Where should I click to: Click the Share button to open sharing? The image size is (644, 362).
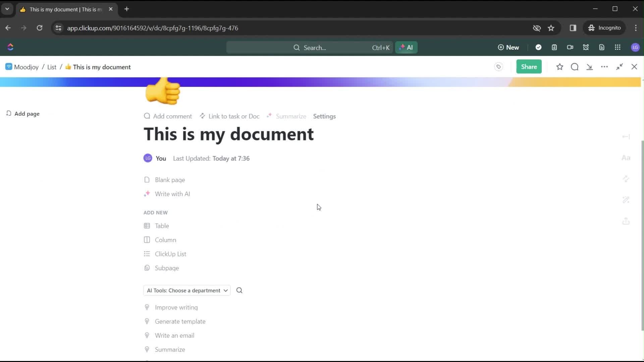[530, 67]
